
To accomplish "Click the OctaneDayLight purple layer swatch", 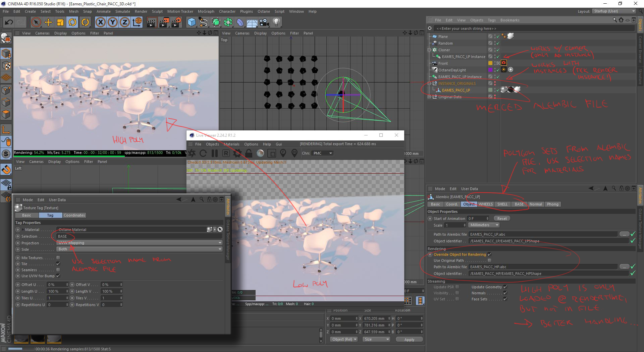I will point(490,70).
